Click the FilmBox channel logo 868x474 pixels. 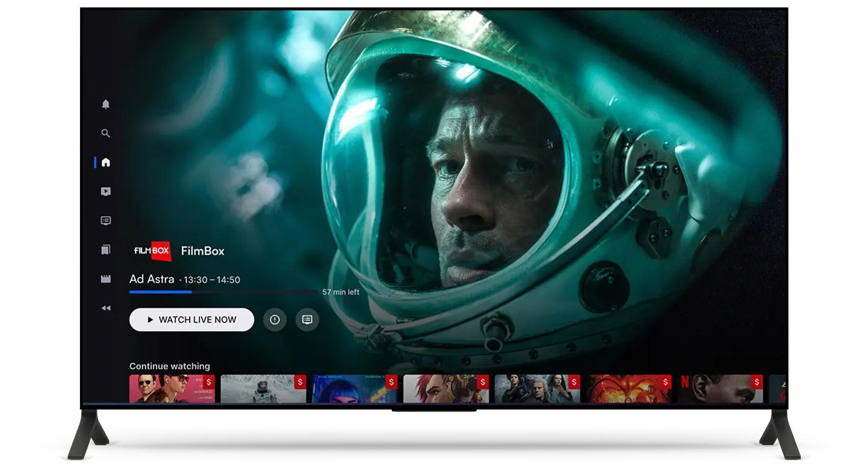tap(152, 251)
